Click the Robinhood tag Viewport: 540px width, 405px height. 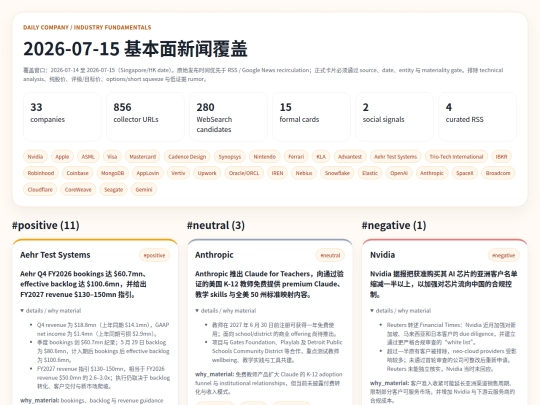coord(41,173)
